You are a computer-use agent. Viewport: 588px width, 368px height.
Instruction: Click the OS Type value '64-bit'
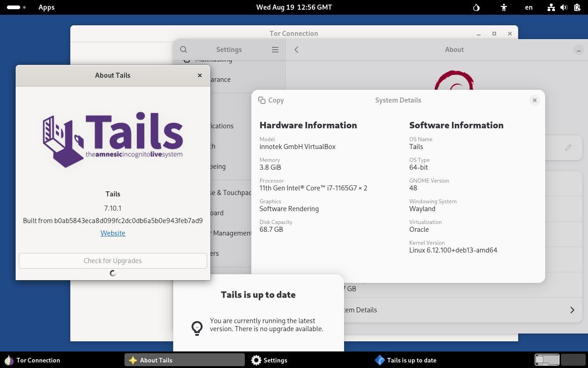418,167
